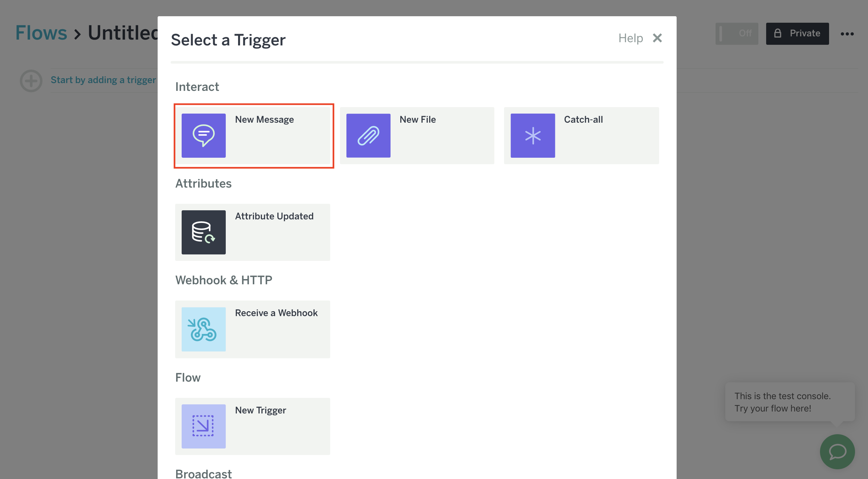This screenshot has height=479, width=868.
Task: Choose the Receive a Webhook icon
Action: [203, 329]
